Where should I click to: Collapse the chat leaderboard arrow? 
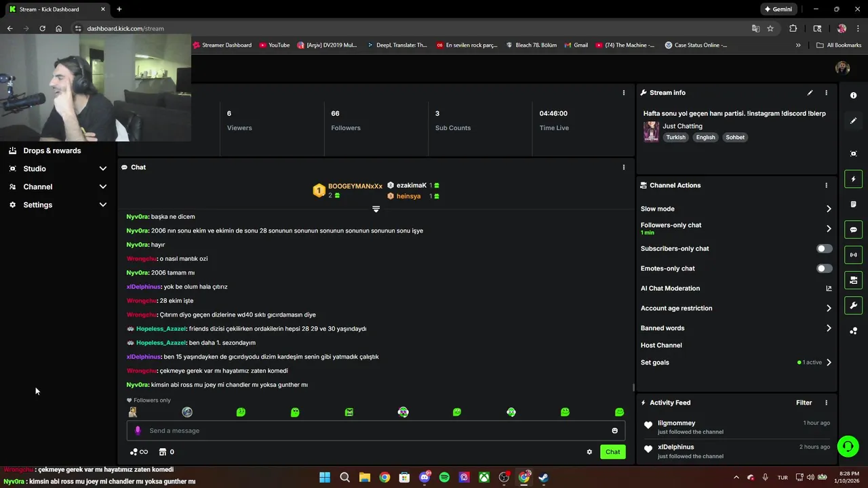376,209
